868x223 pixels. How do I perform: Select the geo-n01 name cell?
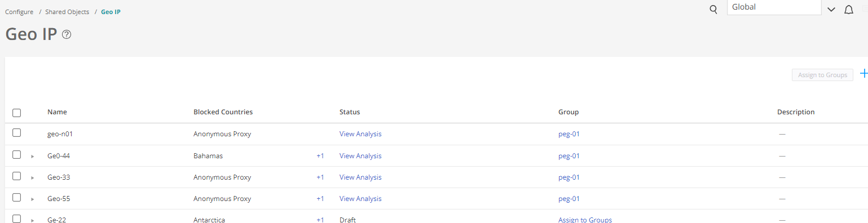pos(60,134)
